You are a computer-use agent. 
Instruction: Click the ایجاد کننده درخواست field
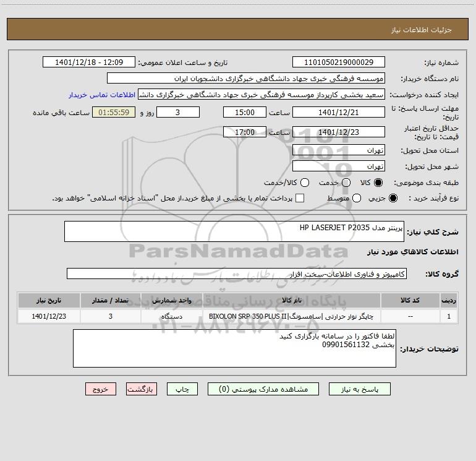[x=261, y=95]
